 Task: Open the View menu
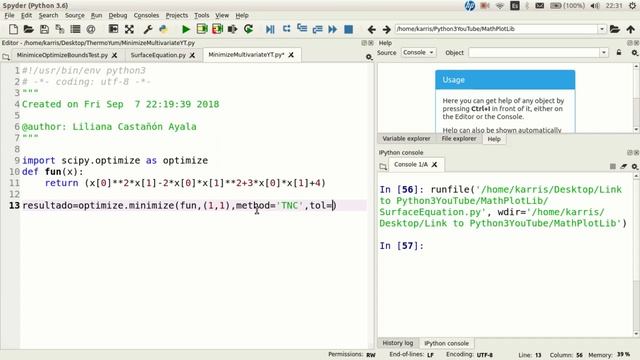[222, 16]
